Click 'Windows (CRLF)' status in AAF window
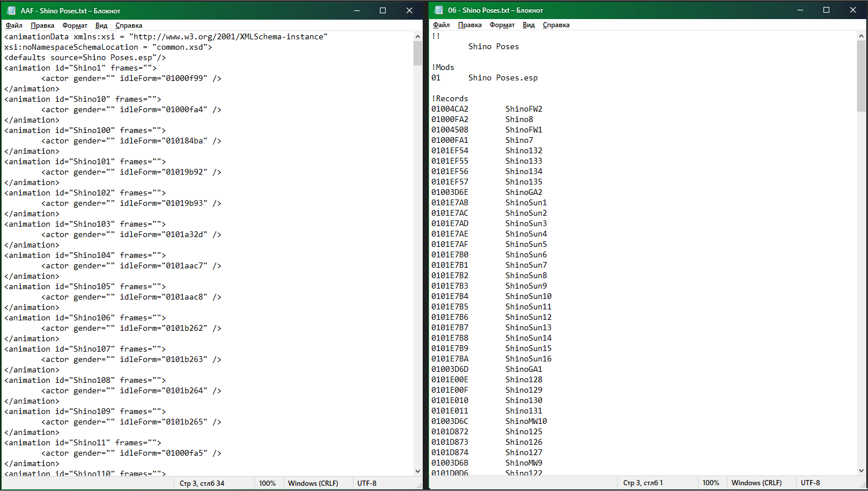This screenshot has width=868, height=491. point(313,483)
